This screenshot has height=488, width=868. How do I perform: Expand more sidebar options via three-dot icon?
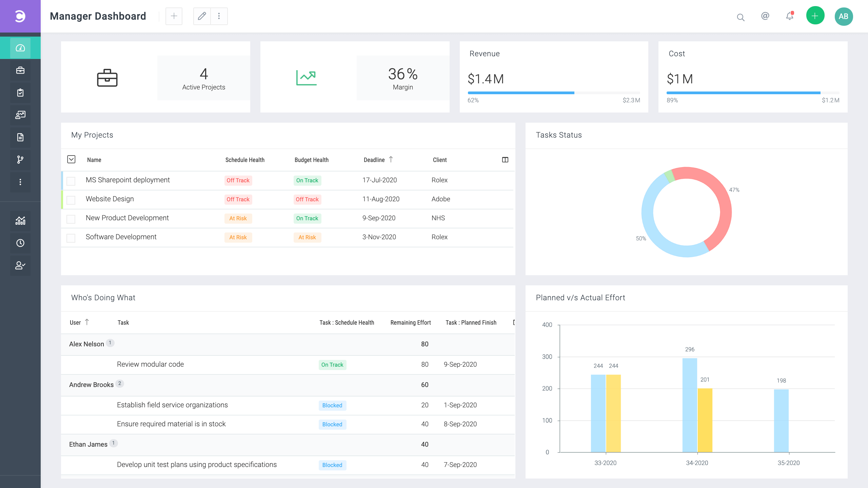[x=20, y=182]
